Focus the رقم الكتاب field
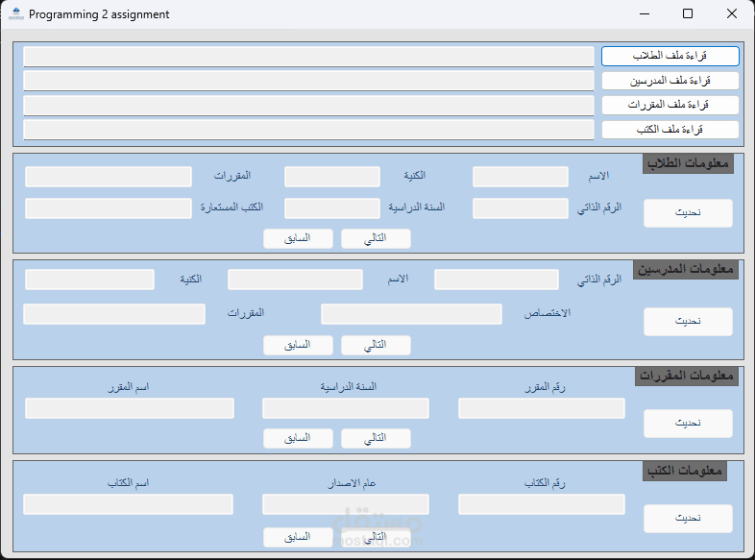The height and width of the screenshot is (560, 755). tap(542, 504)
